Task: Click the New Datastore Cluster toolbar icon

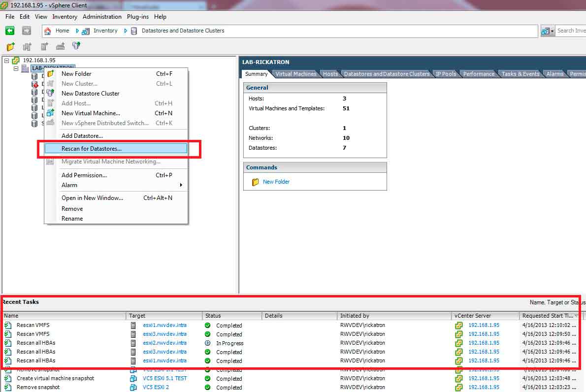Action: tap(76, 46)
